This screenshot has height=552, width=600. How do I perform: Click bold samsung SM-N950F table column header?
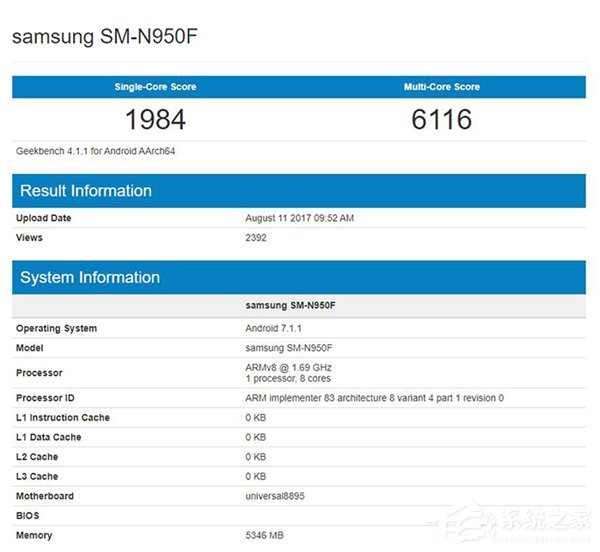click(x=290, y=305)
